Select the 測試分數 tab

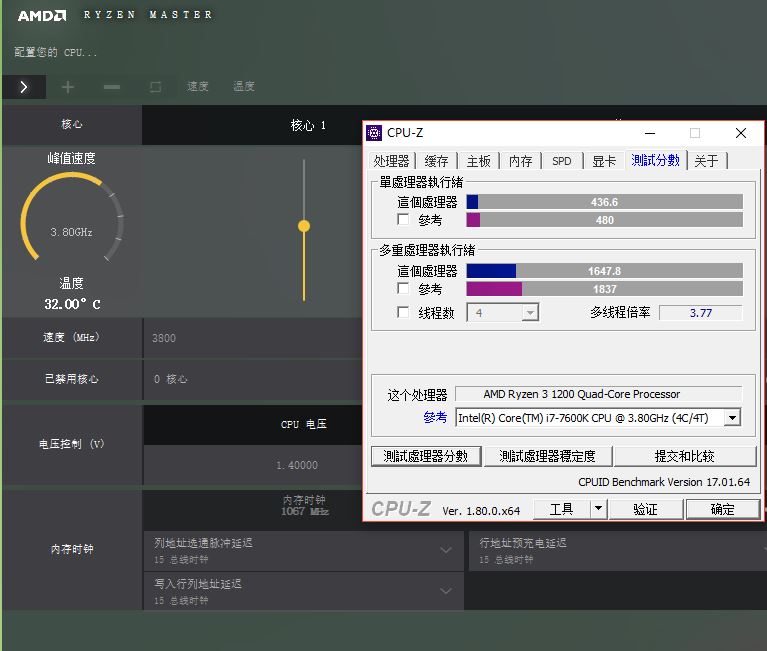655,160
